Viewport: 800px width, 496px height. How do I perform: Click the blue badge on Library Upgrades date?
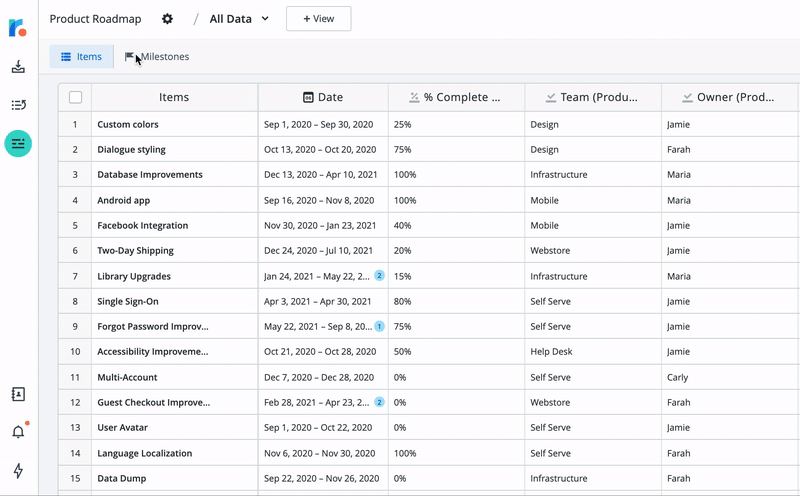(379, 276)
